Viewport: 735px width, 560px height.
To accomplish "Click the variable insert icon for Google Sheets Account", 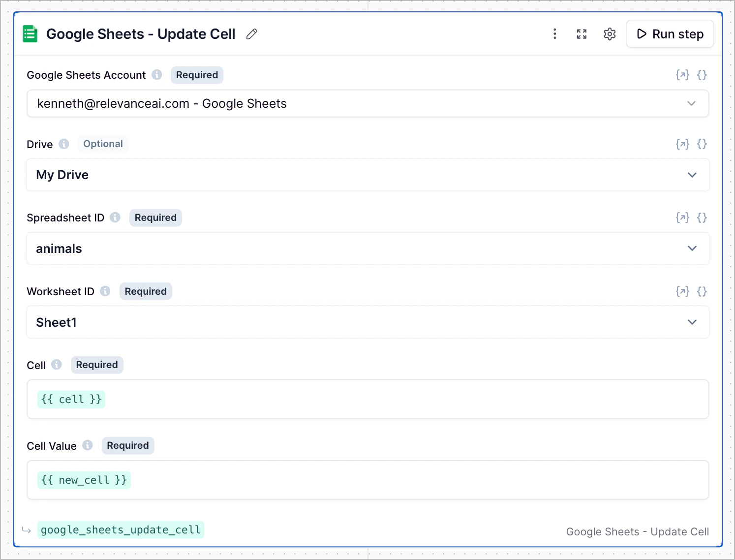I will [682, 75].
